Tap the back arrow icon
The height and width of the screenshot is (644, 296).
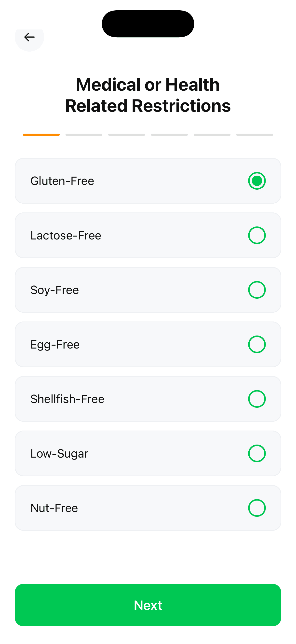29,37
